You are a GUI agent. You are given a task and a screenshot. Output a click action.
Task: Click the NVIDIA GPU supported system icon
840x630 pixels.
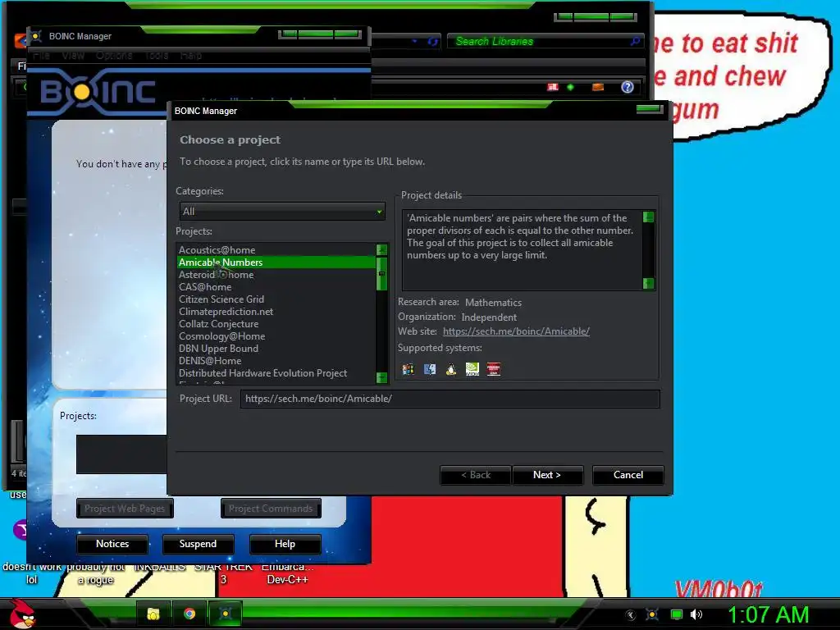coord(472,369)
